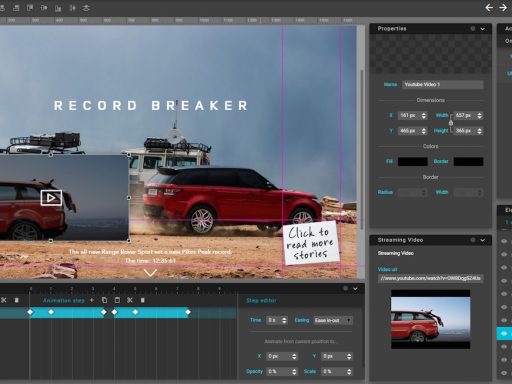Click the Colors section heading
This screenshot has height=384, width=512.
(x=430, y=146)
